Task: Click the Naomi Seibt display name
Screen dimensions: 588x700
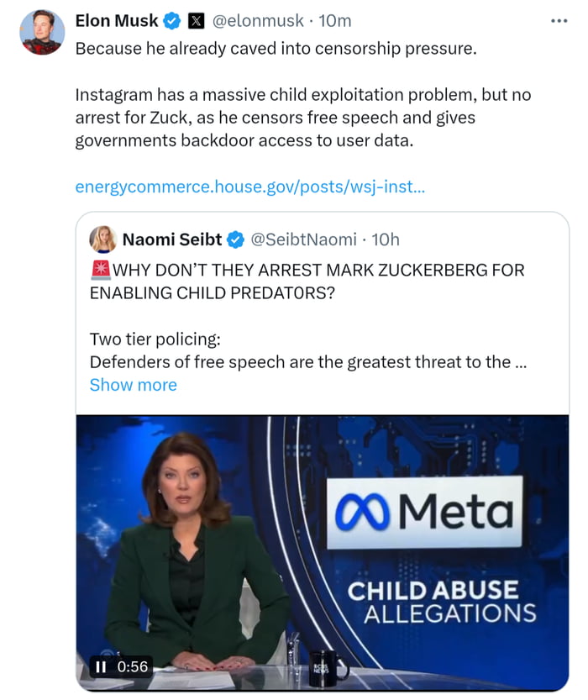Action: coord(171,239)
